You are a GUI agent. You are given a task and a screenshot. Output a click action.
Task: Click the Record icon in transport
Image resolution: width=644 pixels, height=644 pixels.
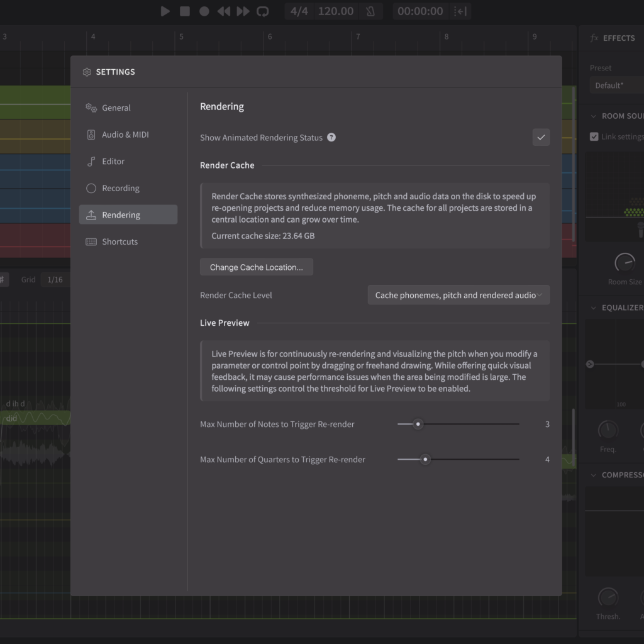pyautogui.click(x=204, y=11)
